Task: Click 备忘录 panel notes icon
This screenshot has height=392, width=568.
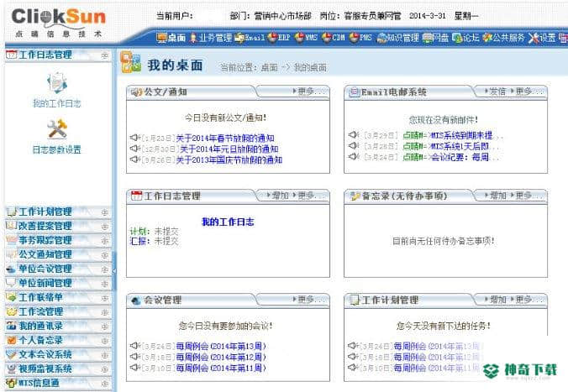Action: (x=355, y=196)
